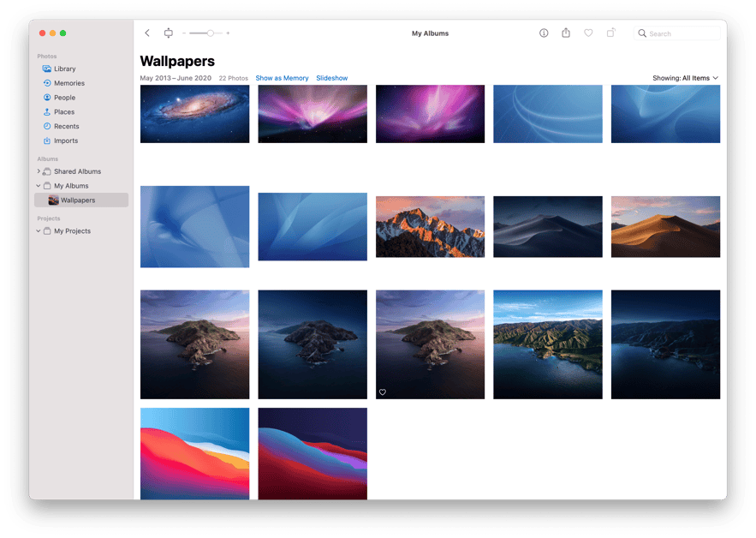Select the Sierra mountain wallpaper thumbnail
This screenshot has height=538, width=756.
[430, 227]
